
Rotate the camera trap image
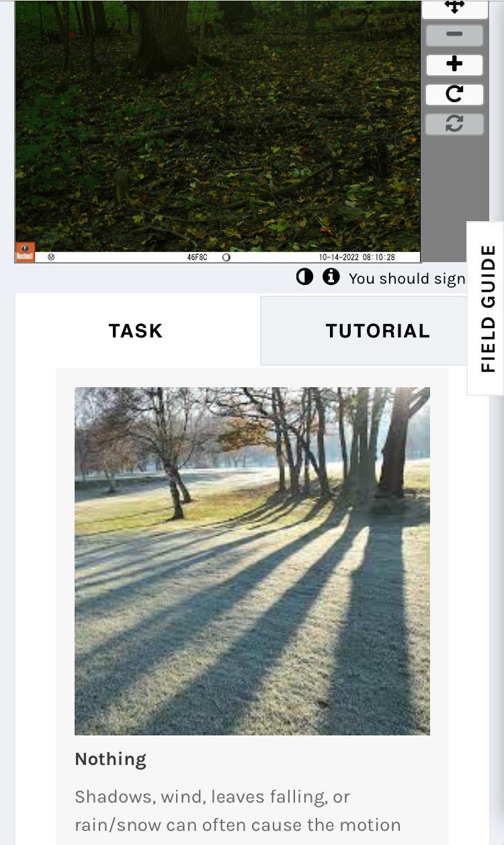(454, 94)
